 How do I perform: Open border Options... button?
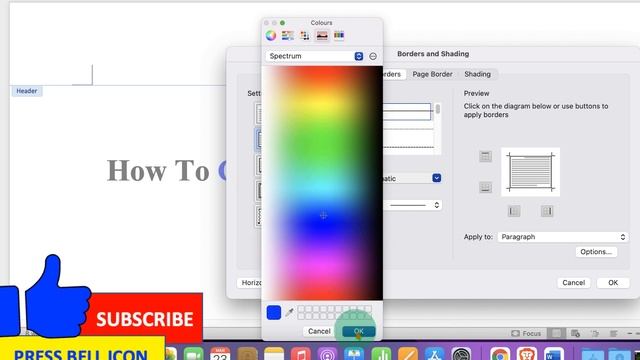pyautogui.click(x=596, y=252)
